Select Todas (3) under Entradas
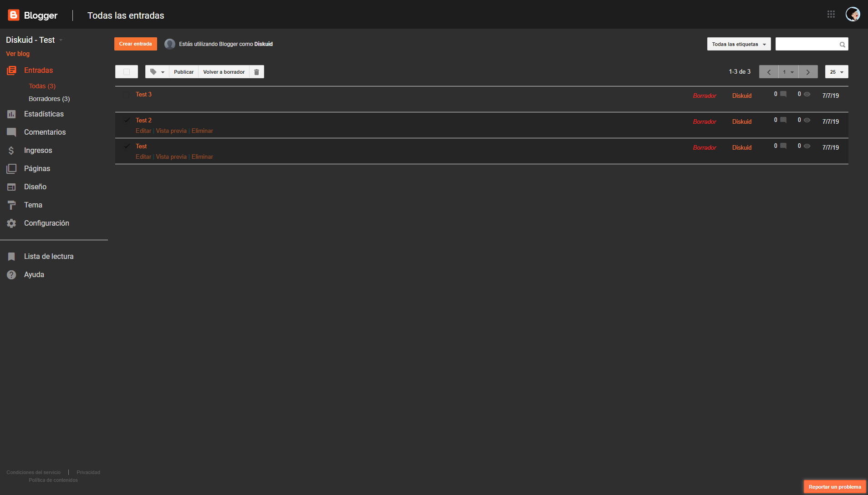The image size is (868, 495). click(42, 86)
